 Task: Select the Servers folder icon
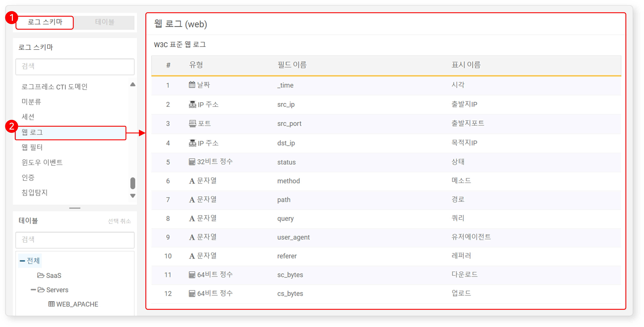41,290
